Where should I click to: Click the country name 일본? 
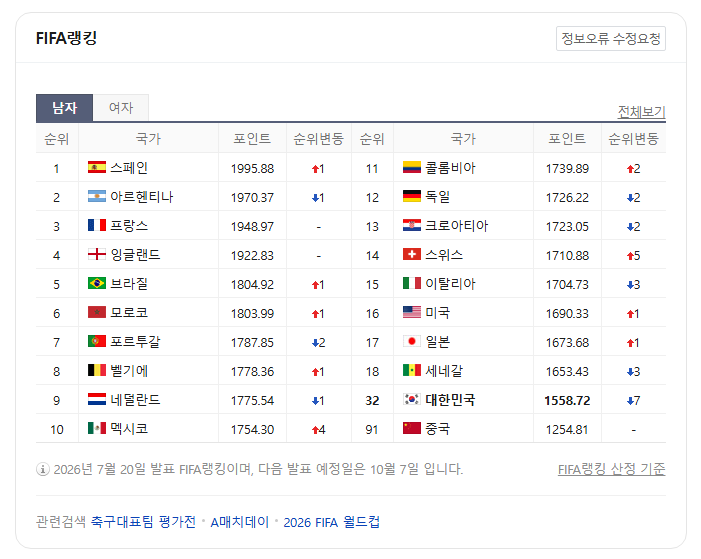[438, 342]
